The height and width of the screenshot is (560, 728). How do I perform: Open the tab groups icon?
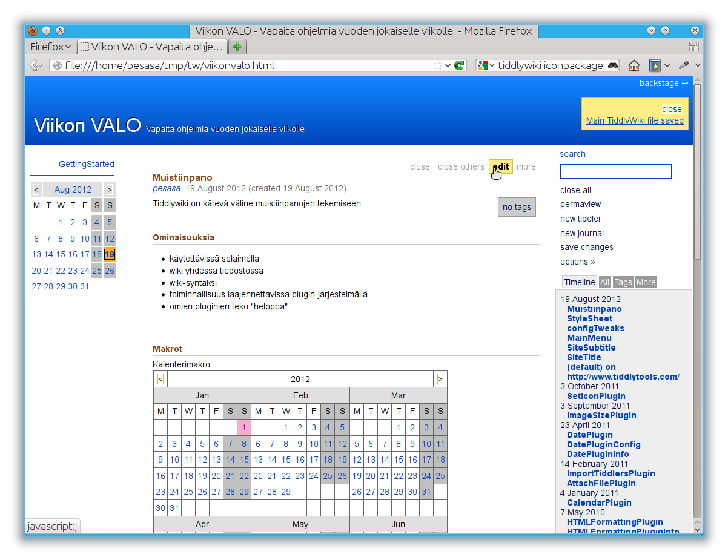(x=694, y=47)
